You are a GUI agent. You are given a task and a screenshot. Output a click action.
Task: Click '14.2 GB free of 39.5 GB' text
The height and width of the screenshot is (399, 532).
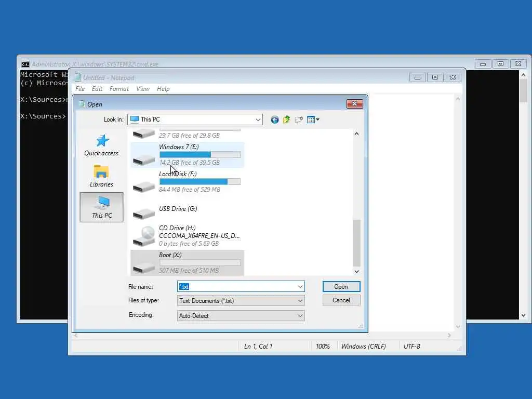tap(189, 163)
